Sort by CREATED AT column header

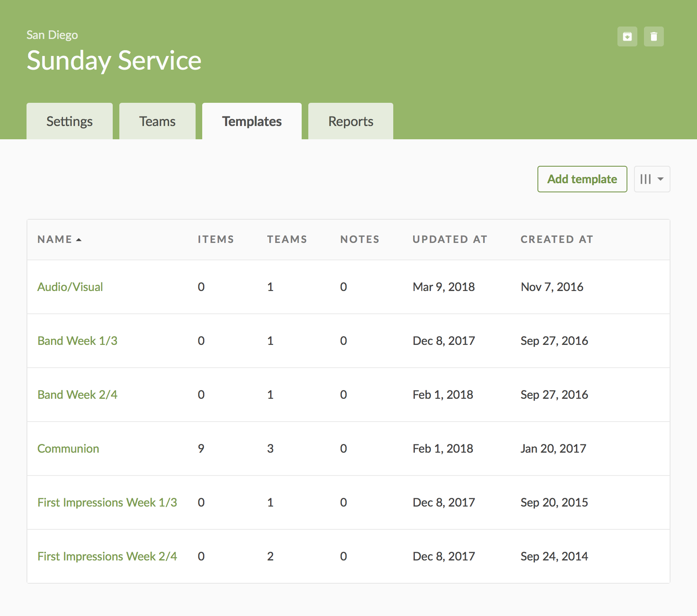pyautogui.click(x=557, y=239)
